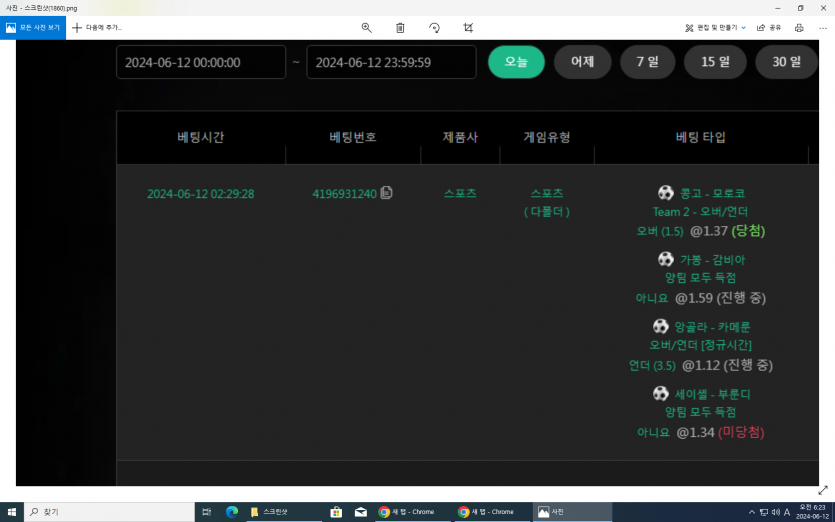The image size is (835, 522).
Task: Click the volume speaker icon in tray
Action: coord(775,512)
